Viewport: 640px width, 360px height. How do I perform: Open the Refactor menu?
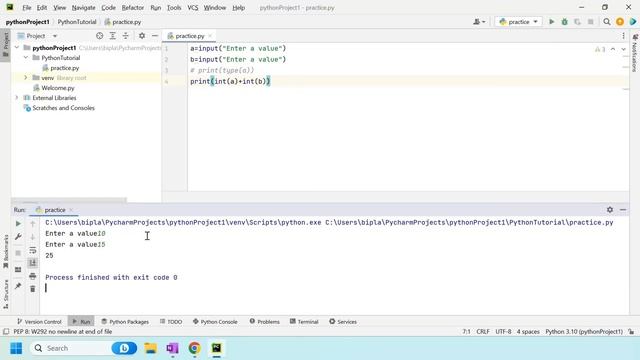point(133,7)
